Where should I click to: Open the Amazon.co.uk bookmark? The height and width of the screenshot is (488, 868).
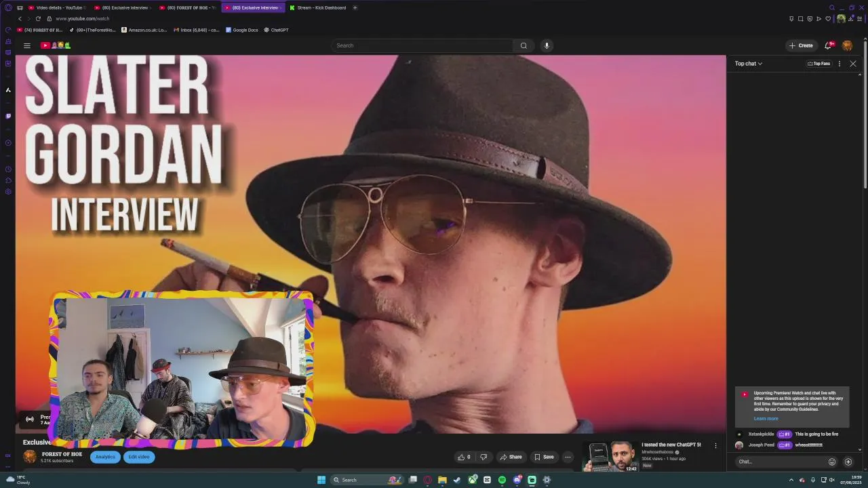click(x=144, y=30)
